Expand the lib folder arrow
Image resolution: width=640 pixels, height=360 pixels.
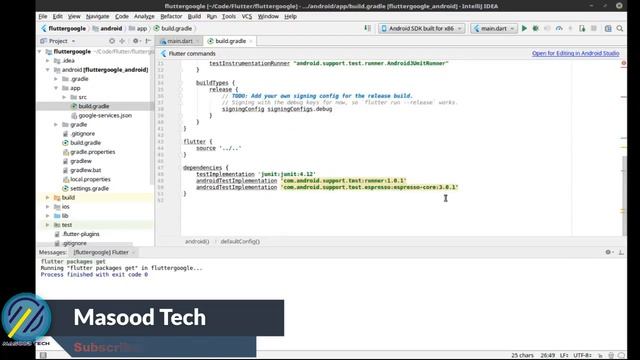(48, 216)
